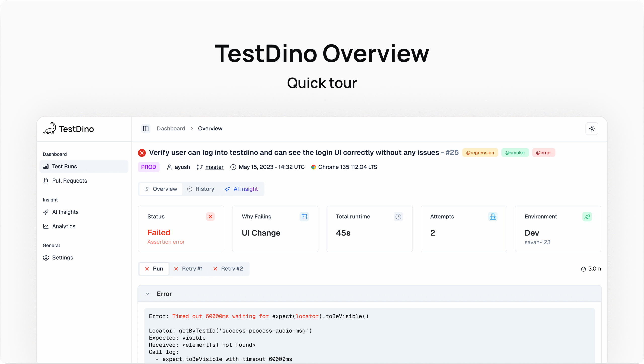Click the @regression tag
Screen dimensions: 644x364
[480, 153]
